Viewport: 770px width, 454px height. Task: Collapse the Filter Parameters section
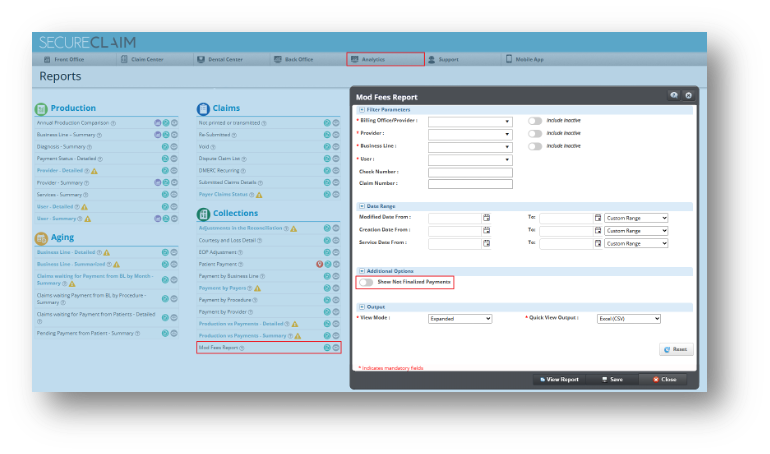[x=361, y=109]
